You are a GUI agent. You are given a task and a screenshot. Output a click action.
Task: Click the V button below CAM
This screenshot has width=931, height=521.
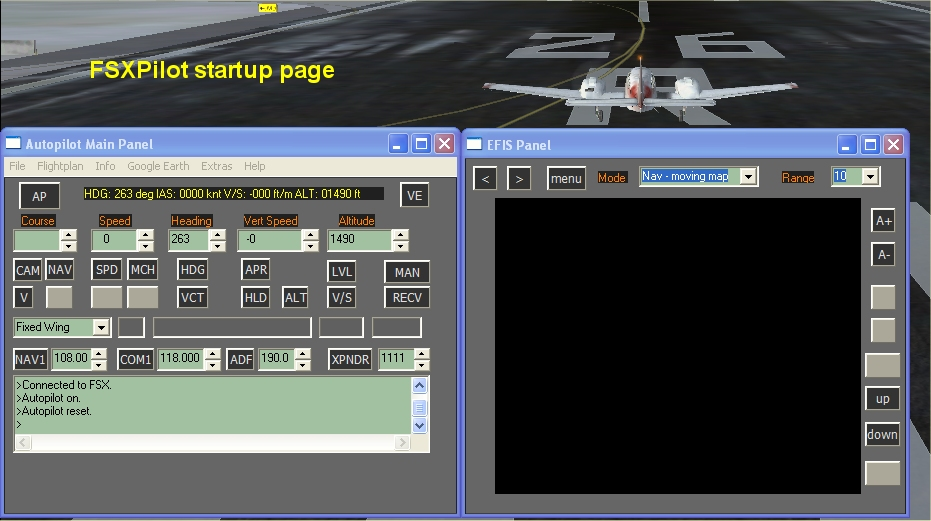coord(24,297)
